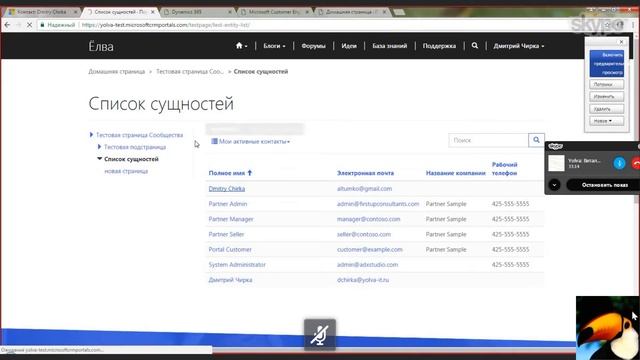Click the browser back arrow

point(7,25)
